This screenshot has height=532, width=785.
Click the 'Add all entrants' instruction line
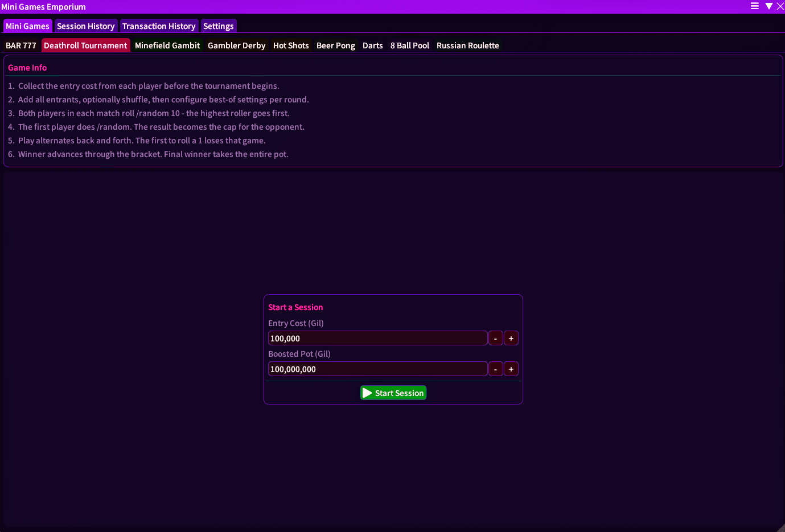[x=158, y=100]
